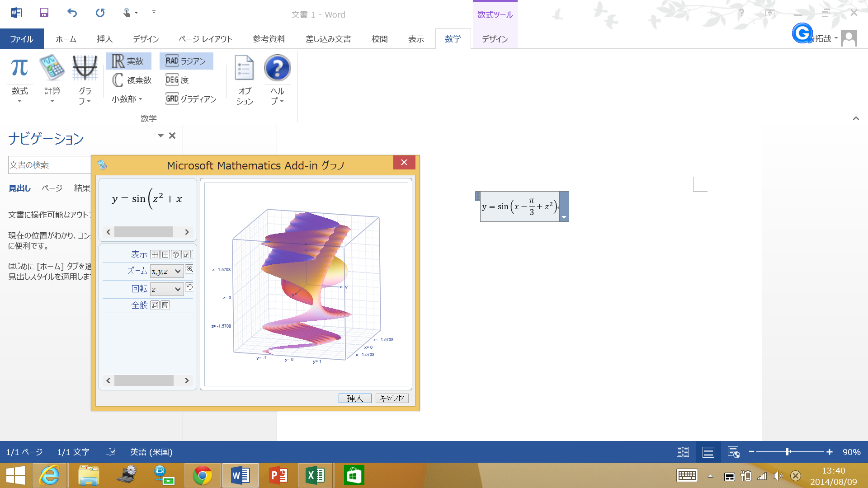Click the equation object in the document

pyautogui.click(x=520, y=206)
